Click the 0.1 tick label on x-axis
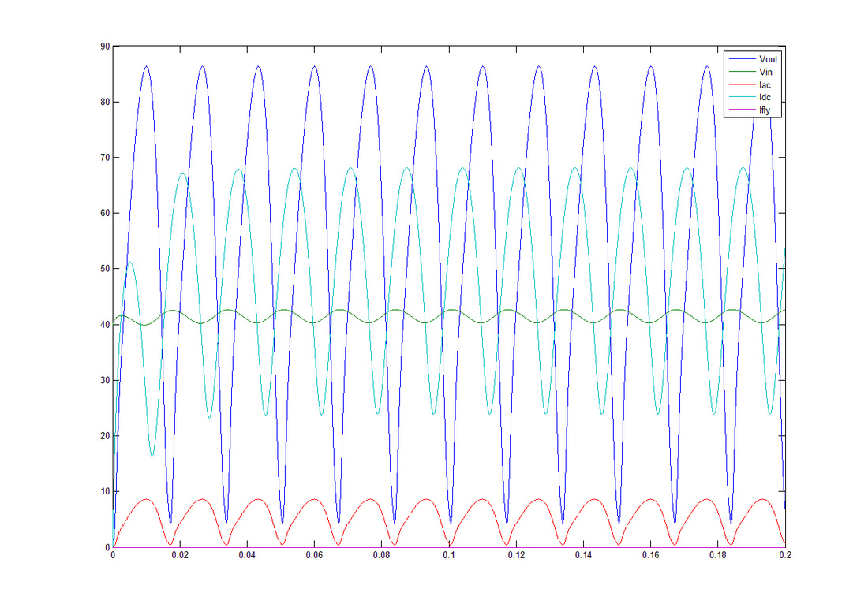868x615 pixels. pyautogui.click(x=449, y=556)
